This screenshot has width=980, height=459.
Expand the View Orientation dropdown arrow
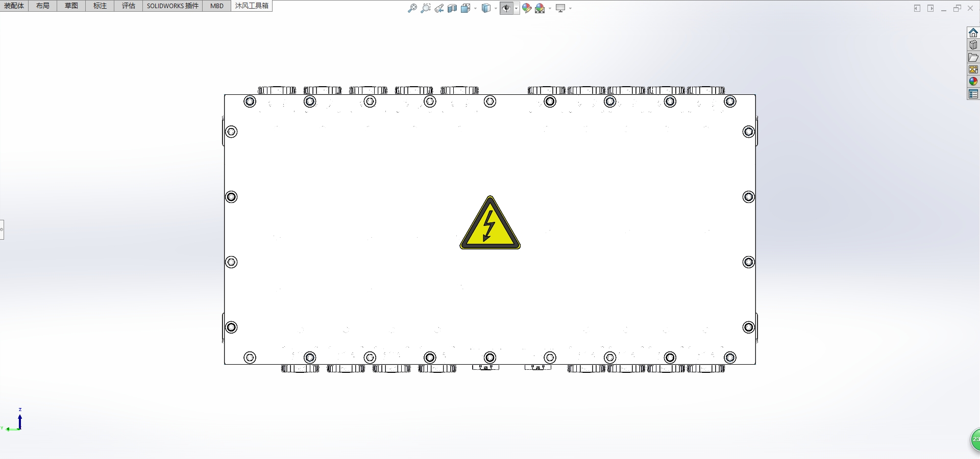point(475,8)
